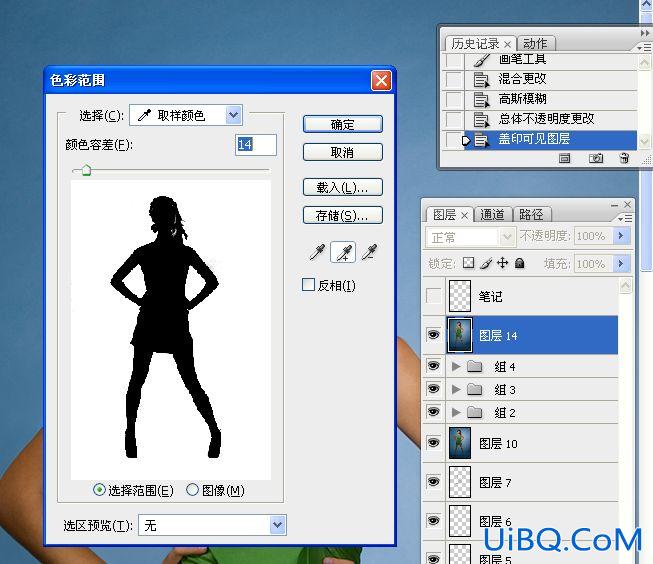Create new document from current state icon

point(564,158)
